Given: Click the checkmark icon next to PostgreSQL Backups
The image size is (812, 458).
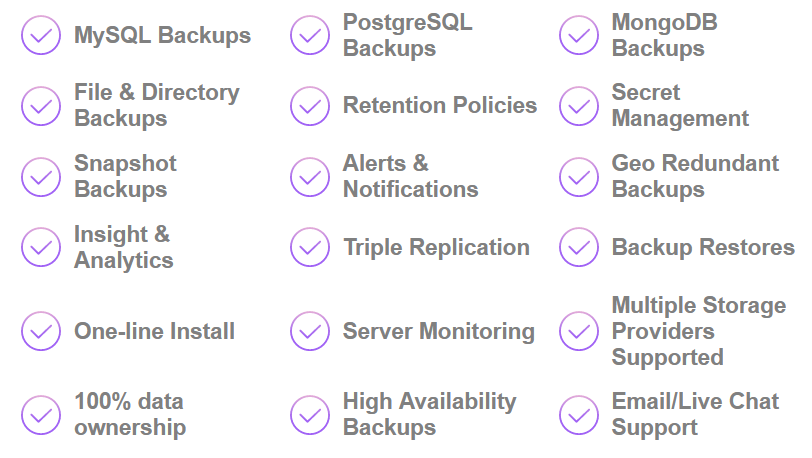Looking at the screenshot, I should coord(310,36).
